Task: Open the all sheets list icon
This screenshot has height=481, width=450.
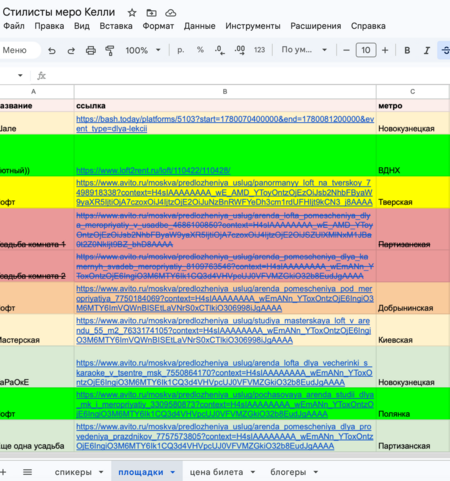Action: tap(27, 472)
